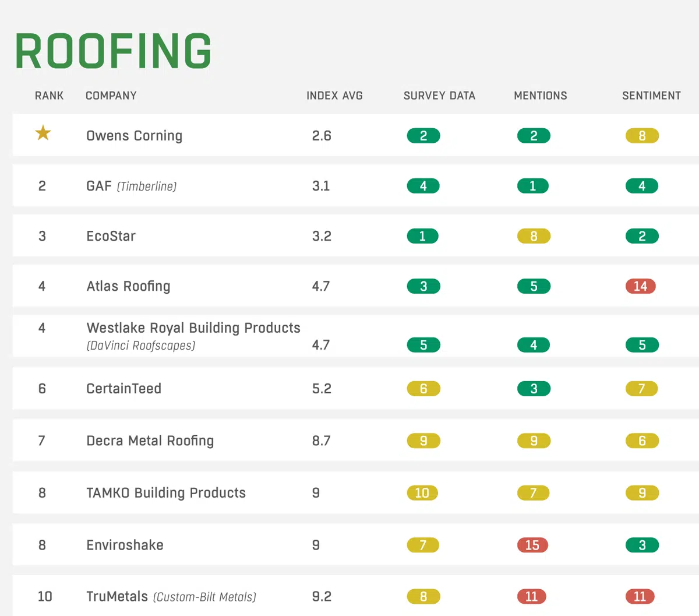The image size is (699, 616).
Task: Click Atlas Roofing survey data badge 3
Action: click(423, 286)
